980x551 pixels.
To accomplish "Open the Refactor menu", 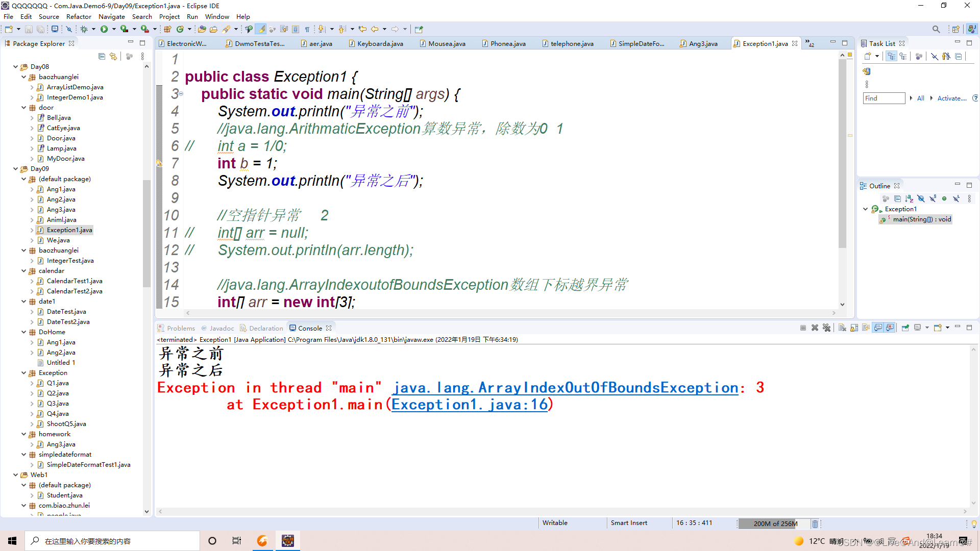I will (78, 16).
